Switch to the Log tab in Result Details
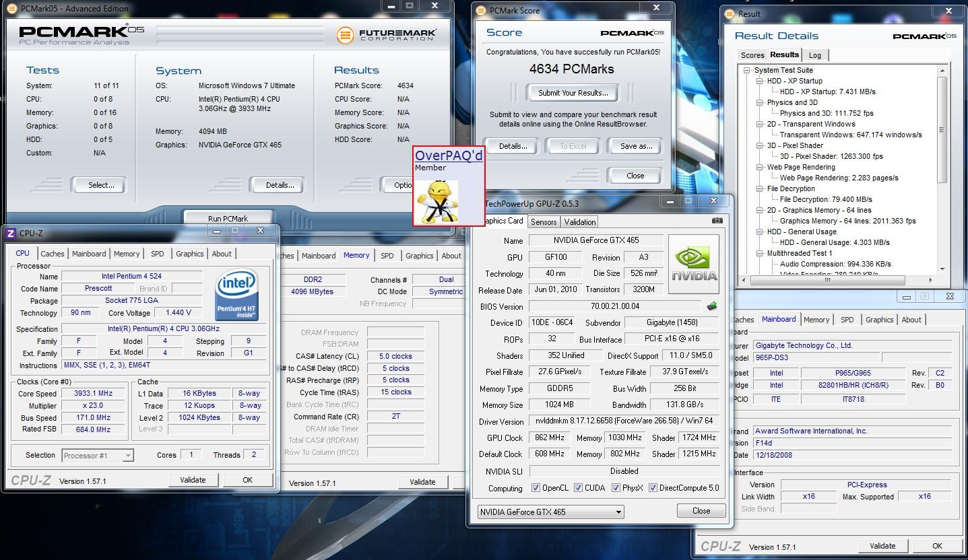968x560 pixels. click(814, 55)
